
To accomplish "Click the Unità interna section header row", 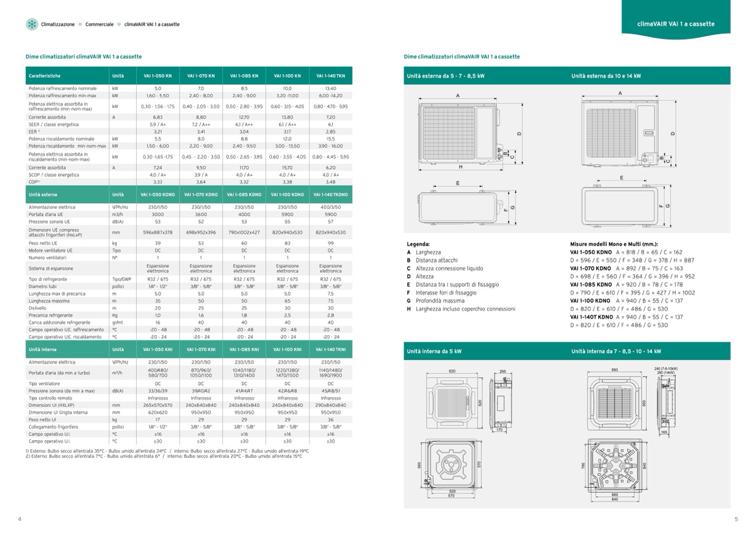I will [42, 349].
